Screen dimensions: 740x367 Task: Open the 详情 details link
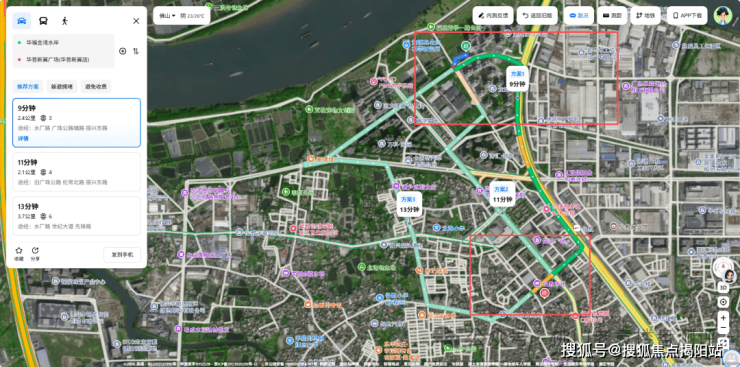[23, 139]
